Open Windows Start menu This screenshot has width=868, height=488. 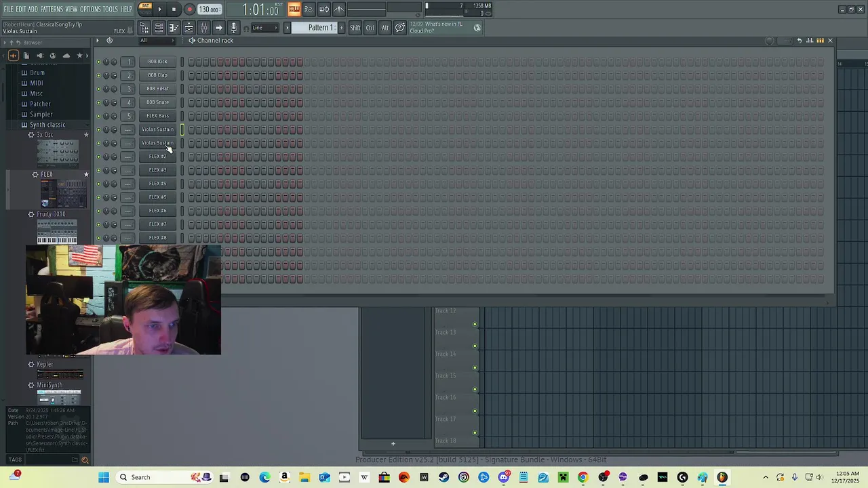(104, 477)
